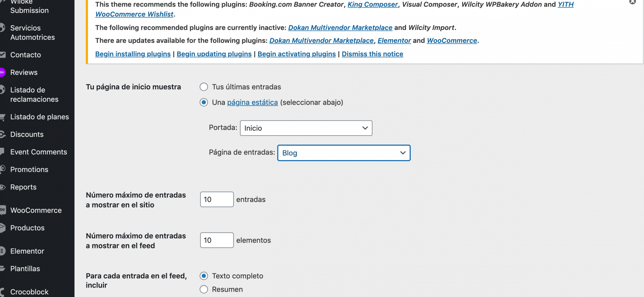Screen dimensions: 644x297
Task: Click the Contacto envelope icon in sidebar
Action: coord(2,55)
